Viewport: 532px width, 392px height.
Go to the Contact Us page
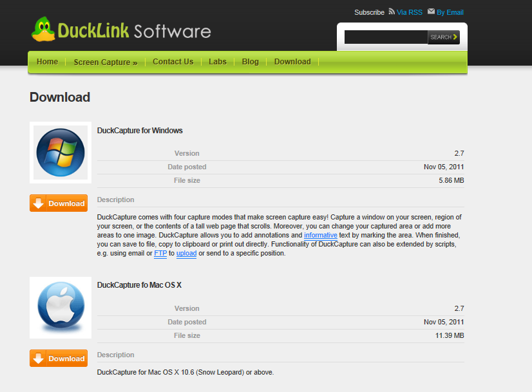(173, 62)
